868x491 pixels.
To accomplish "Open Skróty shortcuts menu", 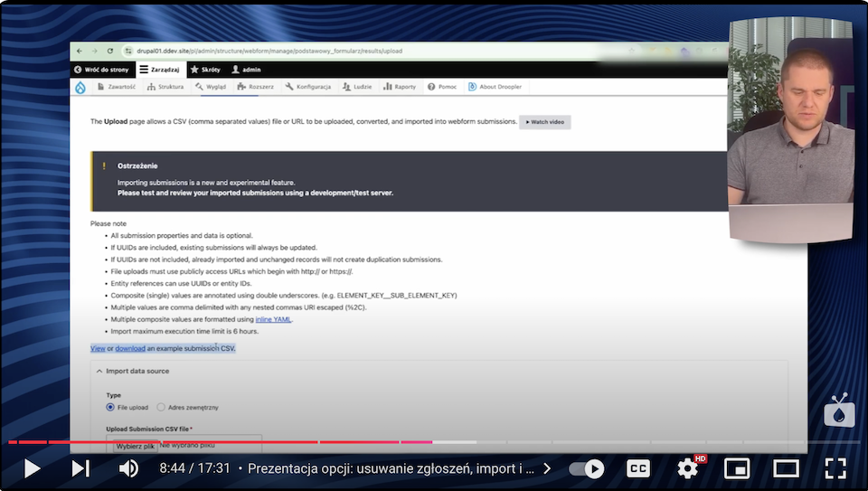I will click(205, 70).
